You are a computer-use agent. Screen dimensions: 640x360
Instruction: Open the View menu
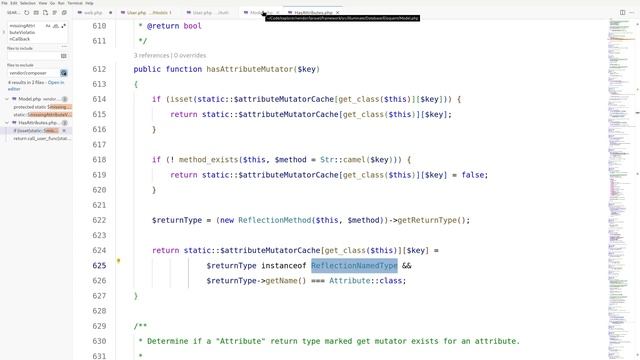point(42,3)
